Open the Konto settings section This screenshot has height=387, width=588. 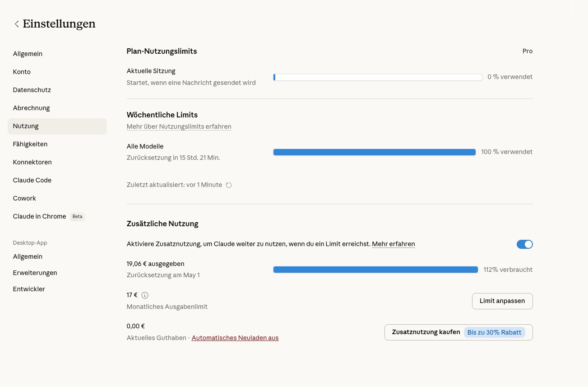tap(22, 72)
